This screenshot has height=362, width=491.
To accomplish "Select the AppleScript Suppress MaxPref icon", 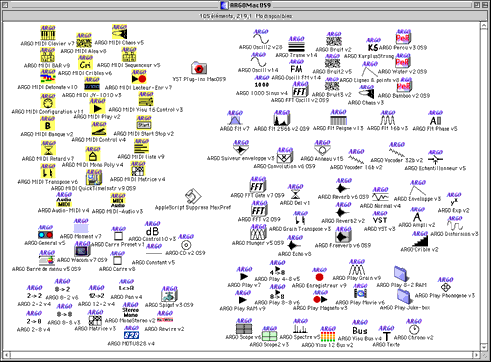I will (x=193, y=196).
